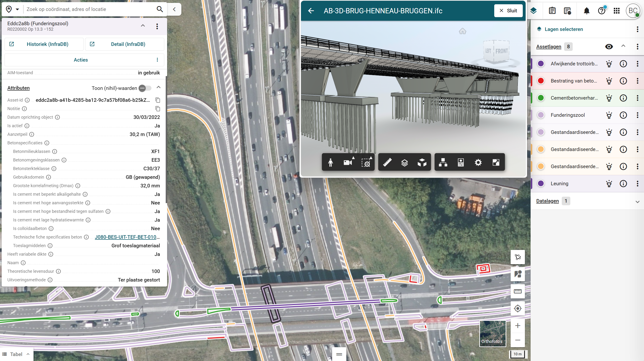Toggle highlight for the Funderingszool layer
The width and height of the screenshot is (644, 361).
point(609,115)
